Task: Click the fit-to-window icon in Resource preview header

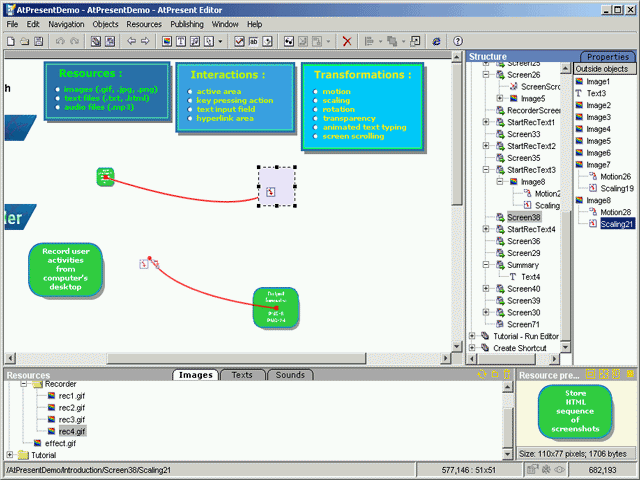Action: point(603,374)
